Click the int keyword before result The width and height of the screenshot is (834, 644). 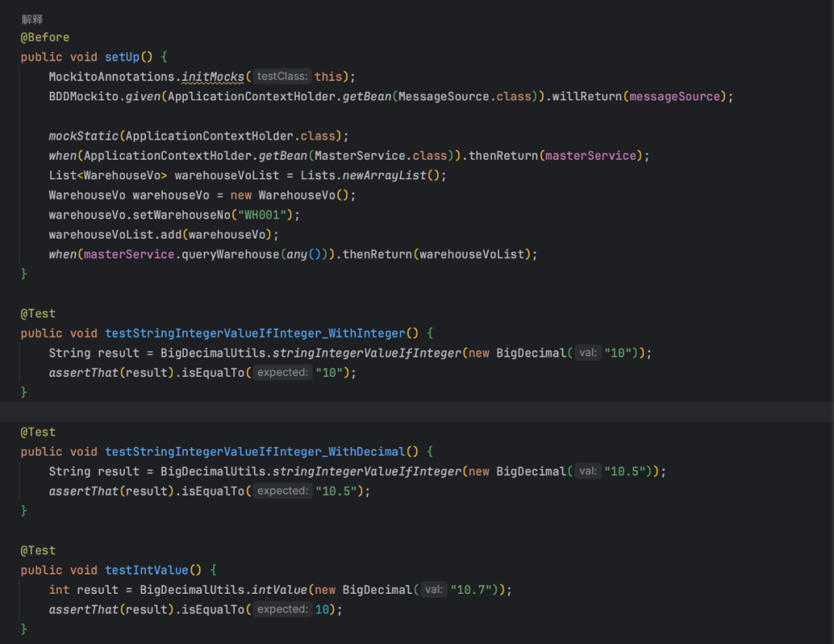coord(59,590)
